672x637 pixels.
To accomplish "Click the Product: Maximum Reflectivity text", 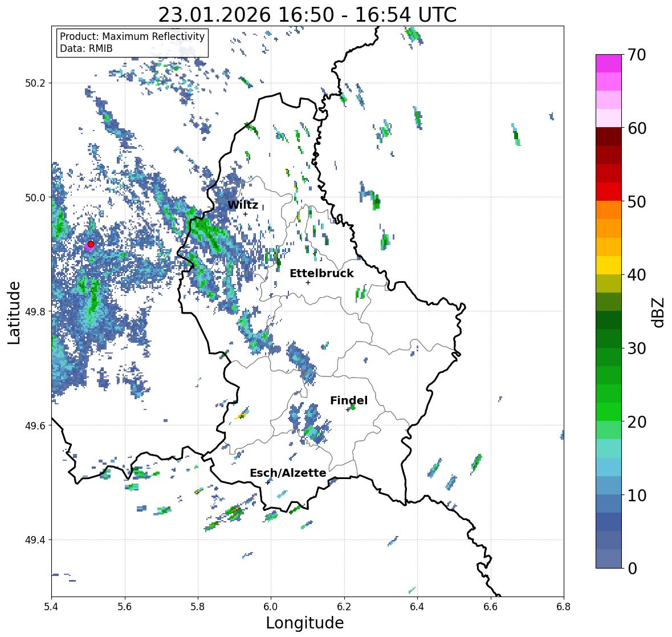I will [x=132, y=36].
